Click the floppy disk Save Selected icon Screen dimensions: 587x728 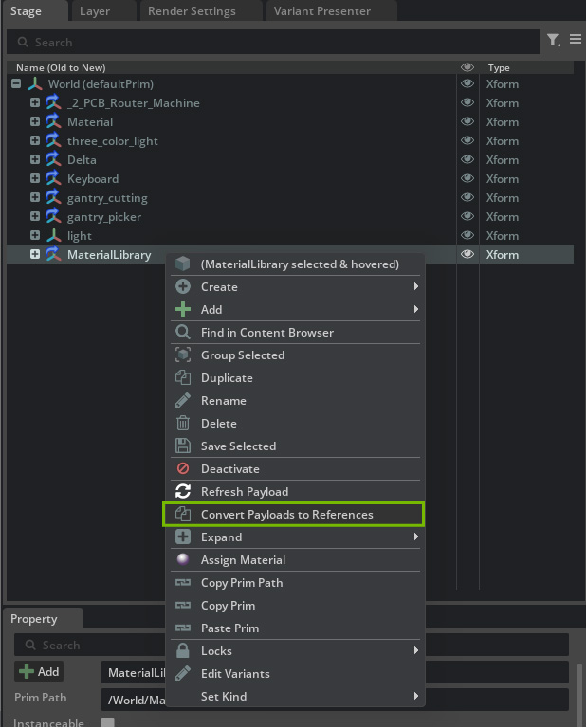[183, 446]
